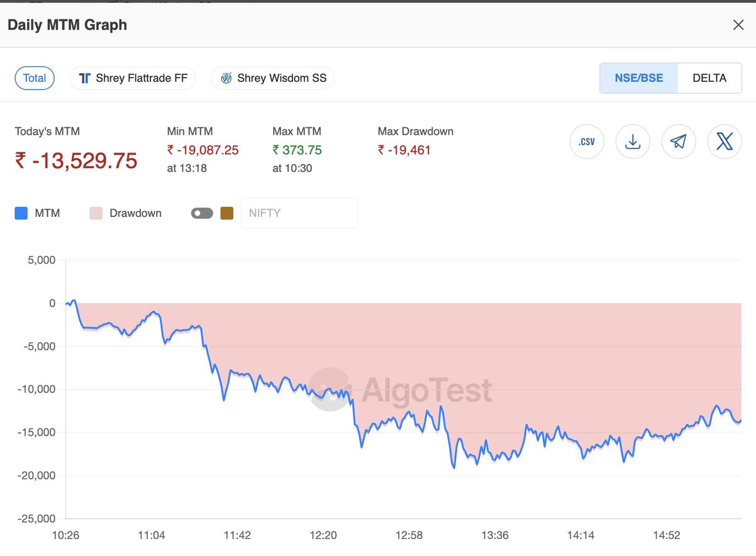This screenshot has height=556, width=756.
Task: Click the Daily MTM Graph title
Action: [x=67, y=25]
